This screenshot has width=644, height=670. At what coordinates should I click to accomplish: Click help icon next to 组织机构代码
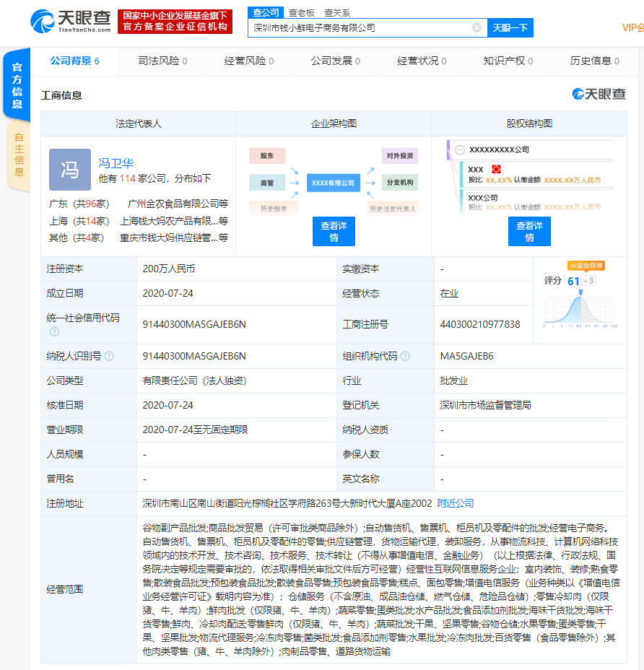pos(405,356)
